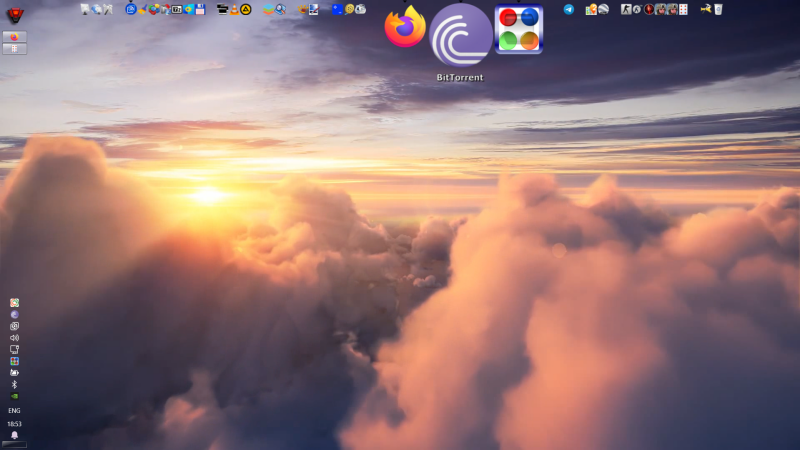Launch VLC media player cone icon
Image resolution: width=800 pixels, height=450 pixels.
[234, 9]
